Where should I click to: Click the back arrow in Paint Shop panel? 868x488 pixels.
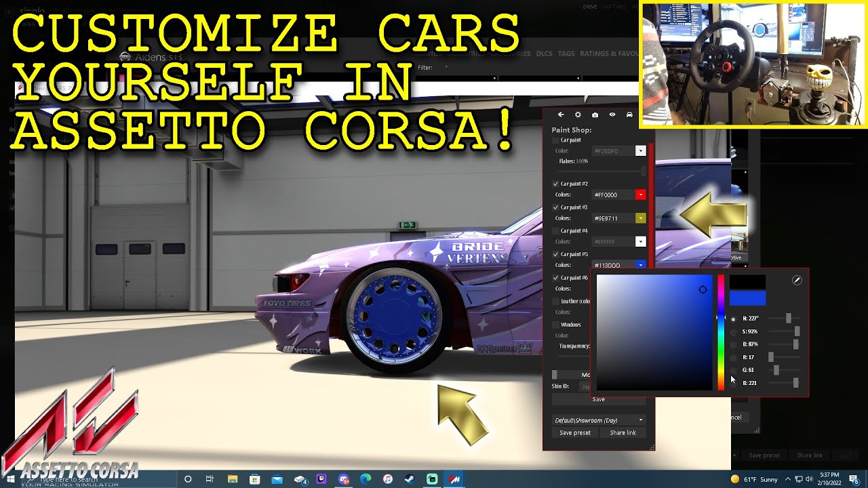tap(561, 115)
